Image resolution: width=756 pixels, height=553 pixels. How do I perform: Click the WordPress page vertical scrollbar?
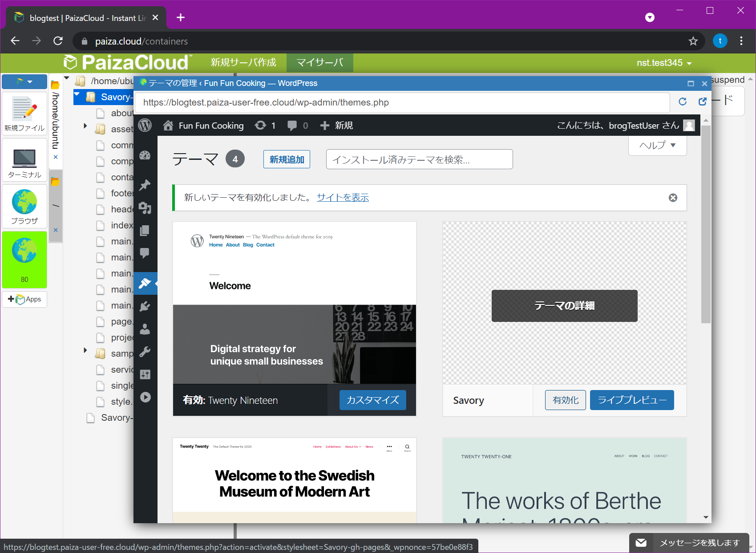(706, 224)
